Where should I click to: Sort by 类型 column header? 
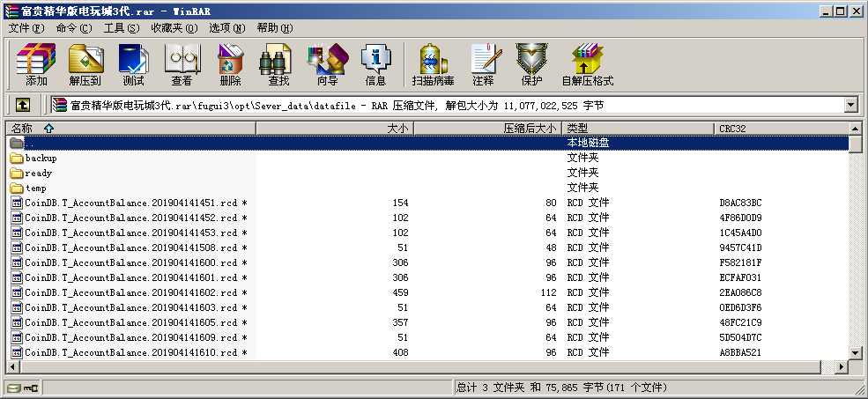tap(638, 129)
